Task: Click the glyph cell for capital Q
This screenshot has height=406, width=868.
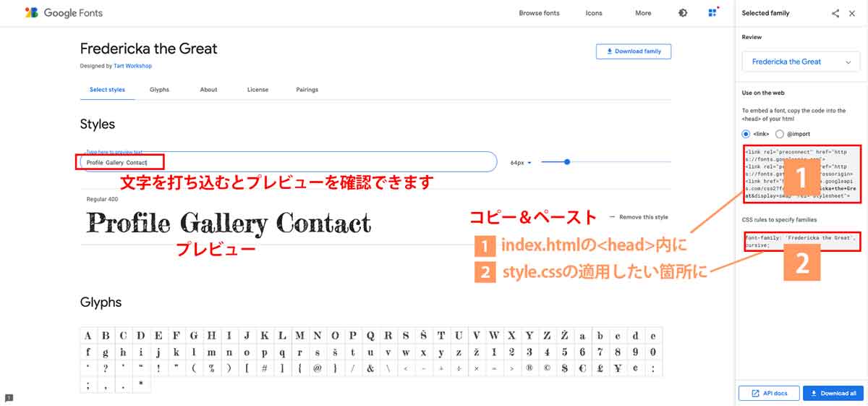Action: pyautogui.click(x=370, y=336)
